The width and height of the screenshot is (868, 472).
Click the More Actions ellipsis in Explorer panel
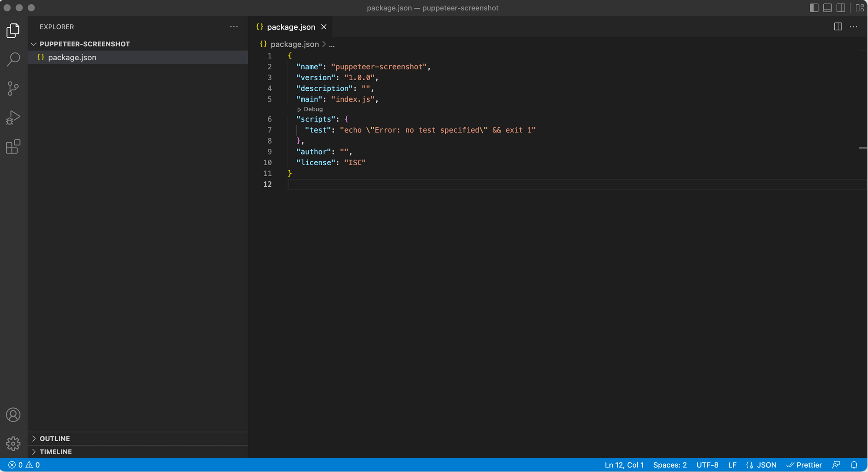tap(234, 26)
